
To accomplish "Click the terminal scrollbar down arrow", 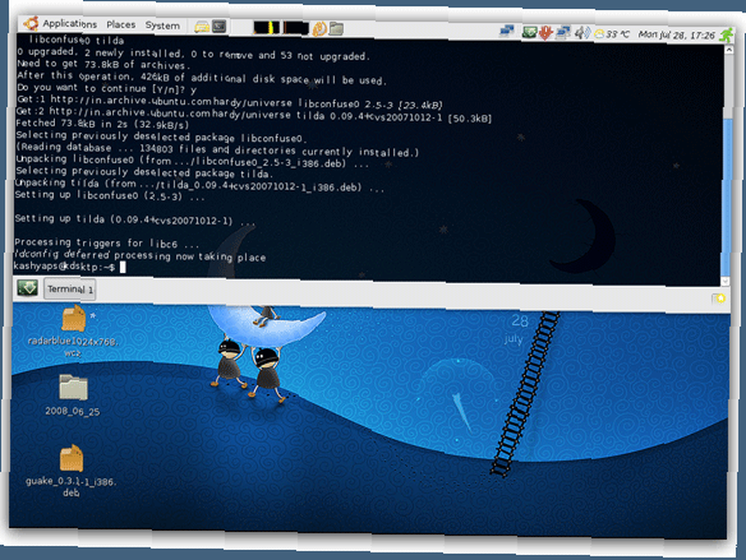I will (725, 281).
